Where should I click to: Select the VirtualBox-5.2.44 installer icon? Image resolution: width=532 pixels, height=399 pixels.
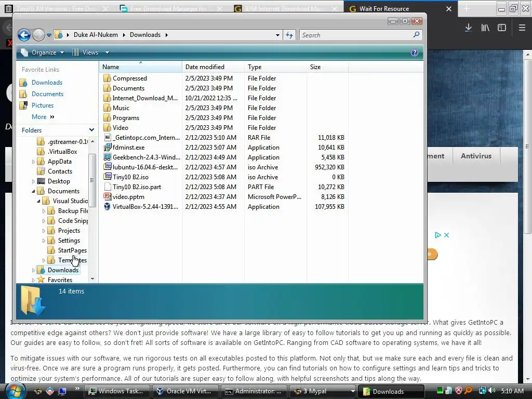(107, 206)
